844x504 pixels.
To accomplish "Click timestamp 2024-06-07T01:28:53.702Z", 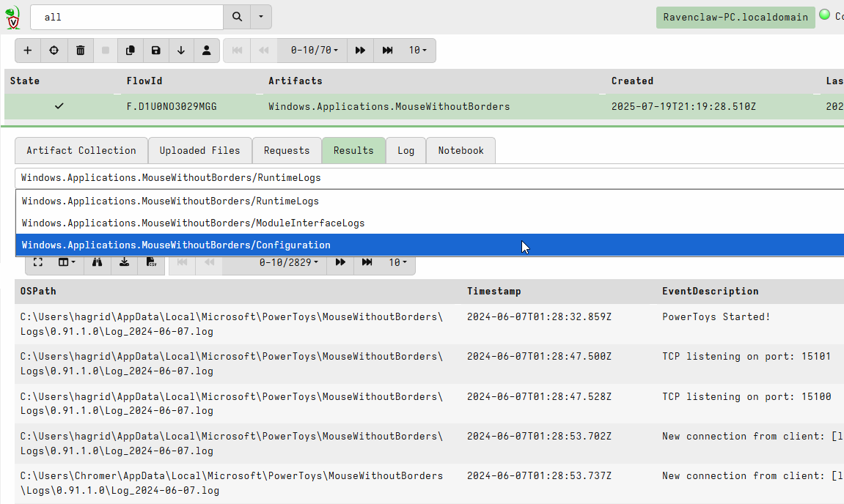I will [539, 436].
